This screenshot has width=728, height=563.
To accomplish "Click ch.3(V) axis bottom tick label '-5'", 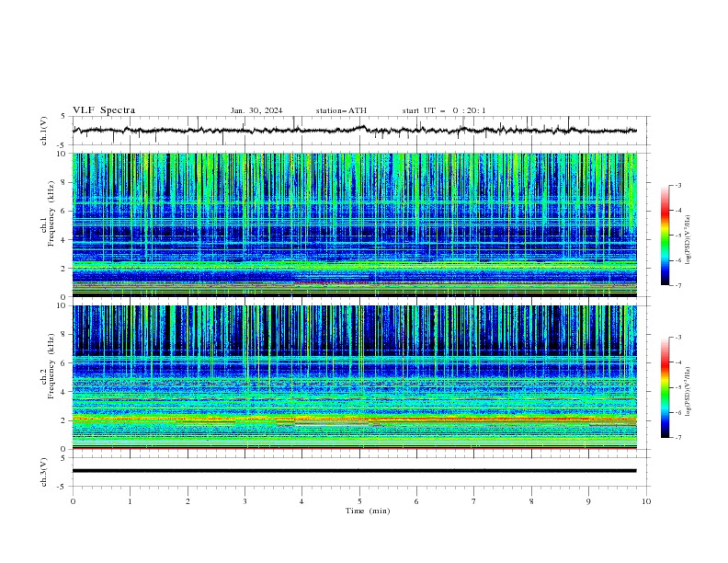I will [x=62, y=487].
